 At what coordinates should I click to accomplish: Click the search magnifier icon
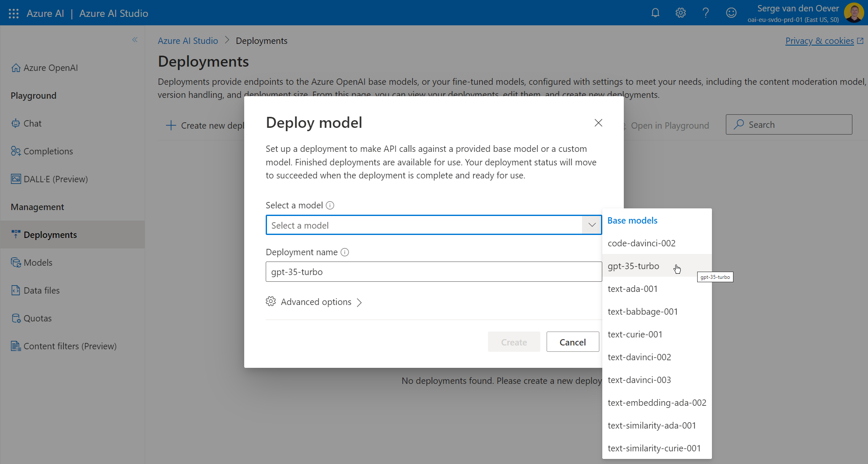tap(739, 124)
